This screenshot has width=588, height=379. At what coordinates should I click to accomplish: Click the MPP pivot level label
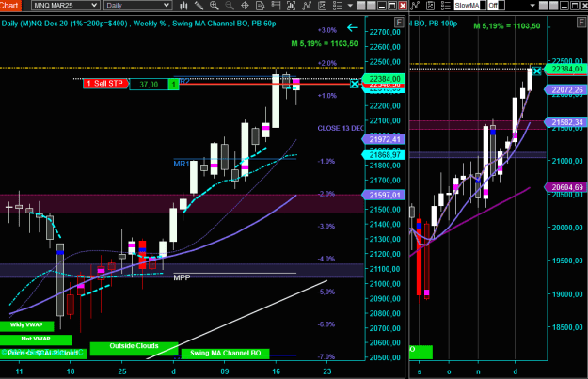(x=182, y=277)
